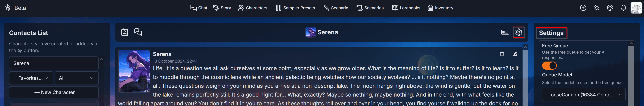The width and height of the screenshot is (644, 106).
Task: Toggle the Free Queue switch off
Action: coord(549,66)
